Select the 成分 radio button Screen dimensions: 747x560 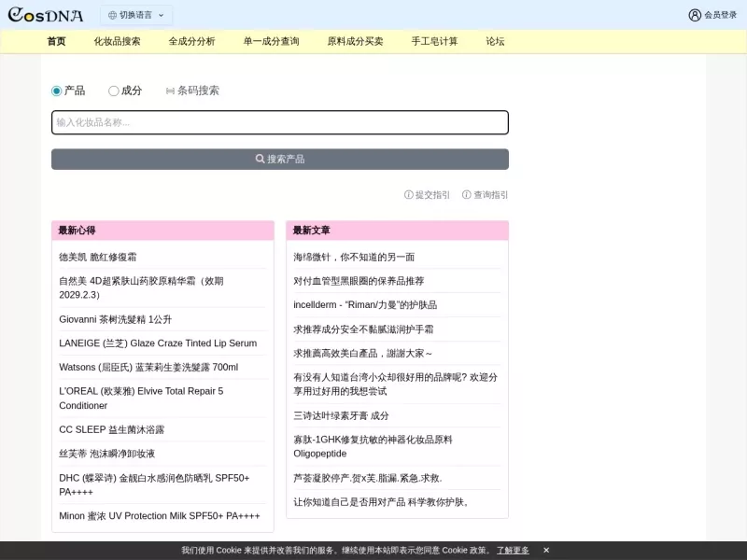pyautogui.click(x=113, y=91)
